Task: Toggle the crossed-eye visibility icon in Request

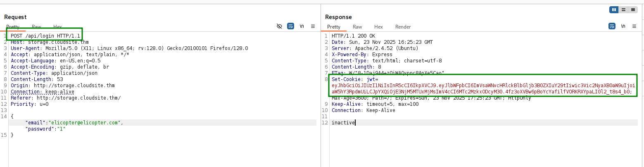Action: tap(279, 26)
